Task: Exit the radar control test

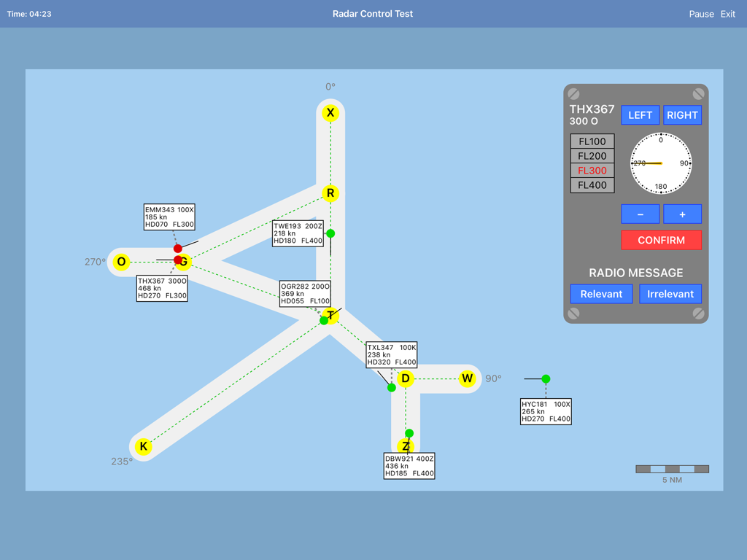Action: coord(727,13)
